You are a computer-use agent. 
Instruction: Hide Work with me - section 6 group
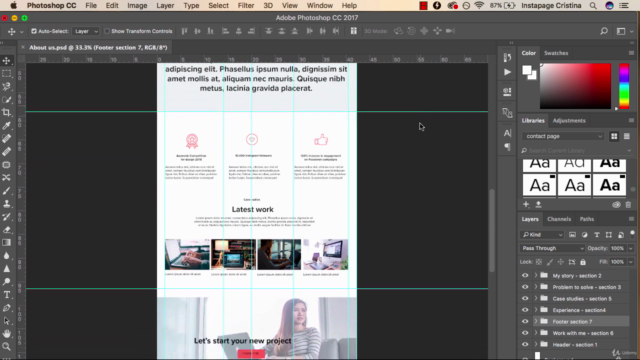[x=525, y=333]
